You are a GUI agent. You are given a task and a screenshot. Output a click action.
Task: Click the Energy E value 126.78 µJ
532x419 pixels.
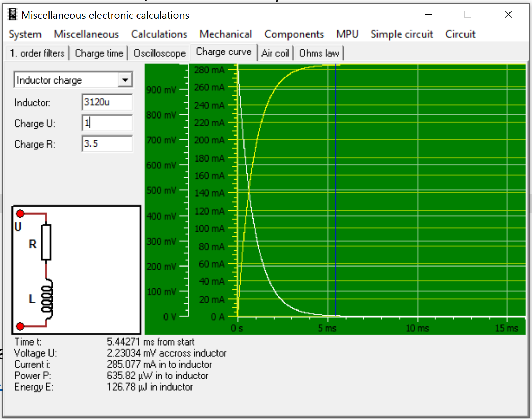point(127,387)
